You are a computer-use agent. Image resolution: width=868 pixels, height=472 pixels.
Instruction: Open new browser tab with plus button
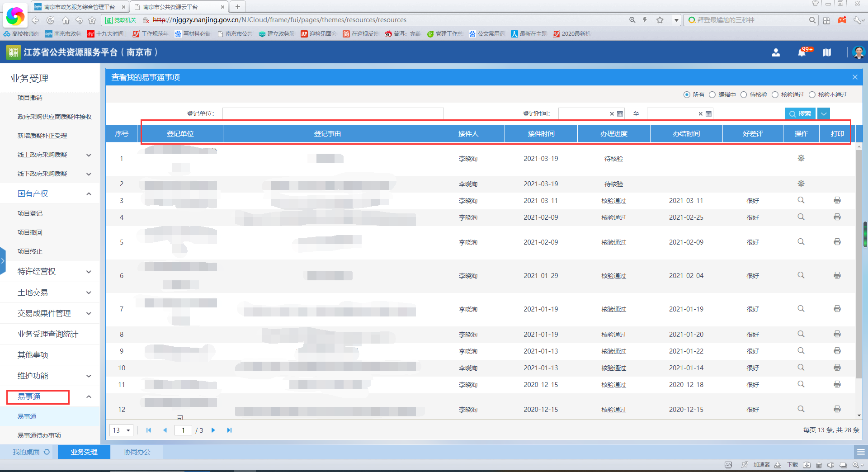coord(237,7)
